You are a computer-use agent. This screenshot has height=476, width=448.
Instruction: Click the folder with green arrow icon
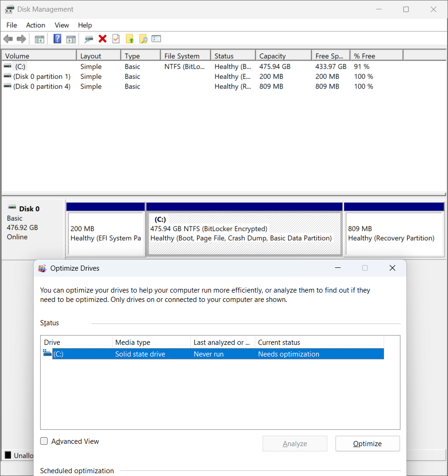tap(130, 39)
